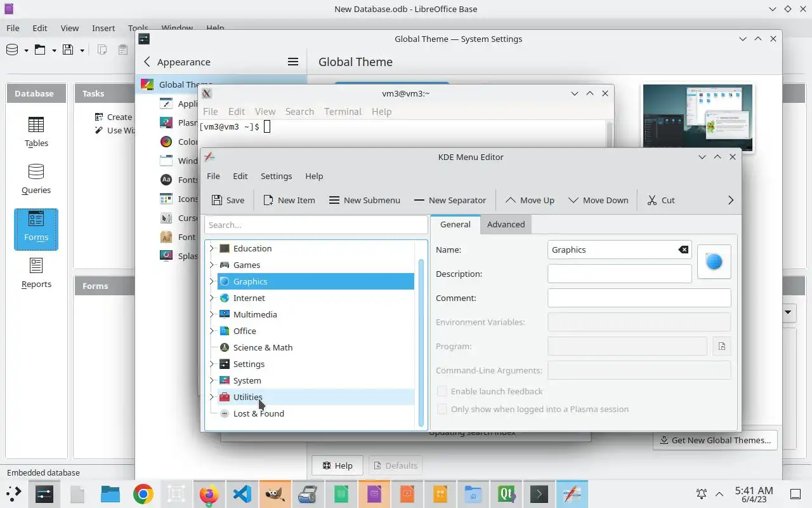The image size is (812, 508).
Task: Click New Submenu toolbar button
Action: tap(365, 200)
